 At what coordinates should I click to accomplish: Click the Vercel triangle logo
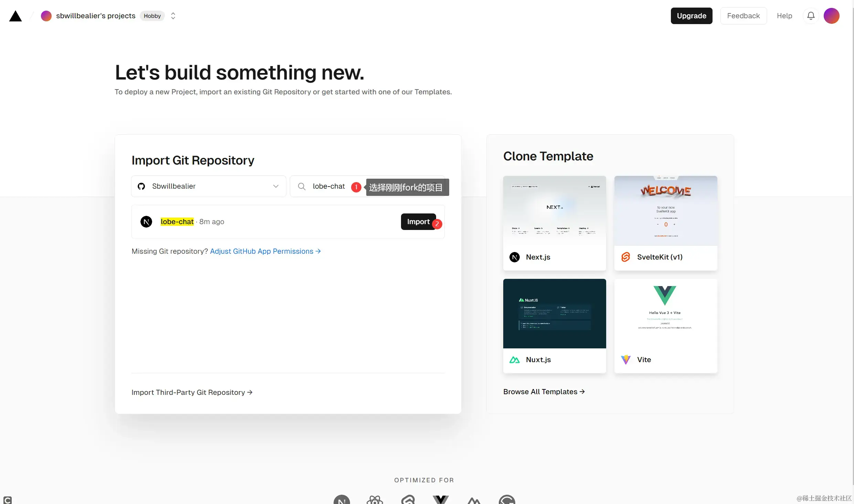15,16
